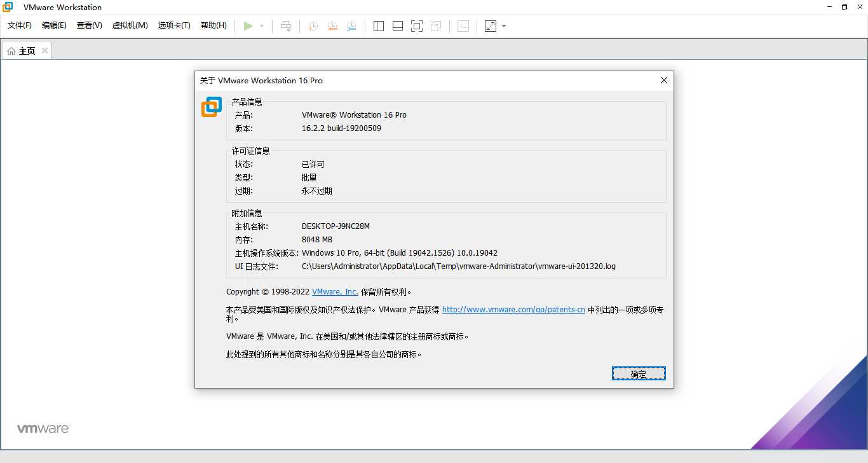Screen dimensions: 868x463
Task: Click the VMware Workstation title bar icon
Action: click(7, 7)
